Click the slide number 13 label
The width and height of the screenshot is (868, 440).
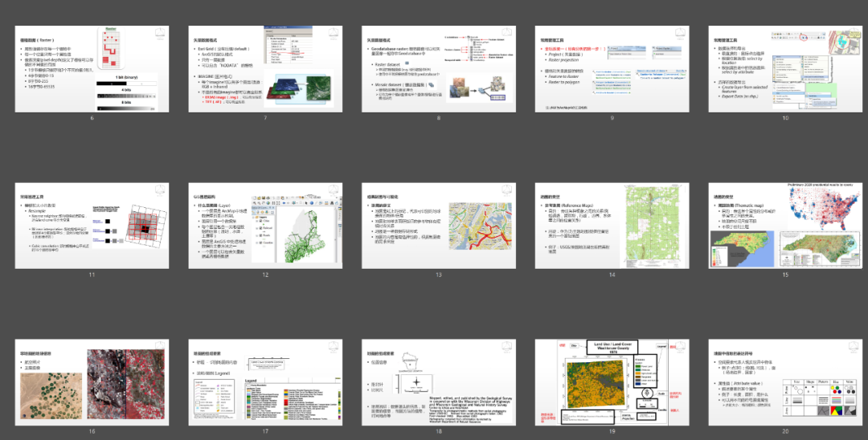(x=439, y=275)
